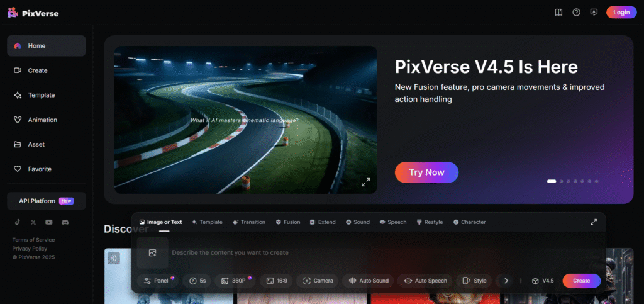The height and width of the screenshot is (304, 644).
Task: Go to Template in sidebar
Action: click(47, 95)
